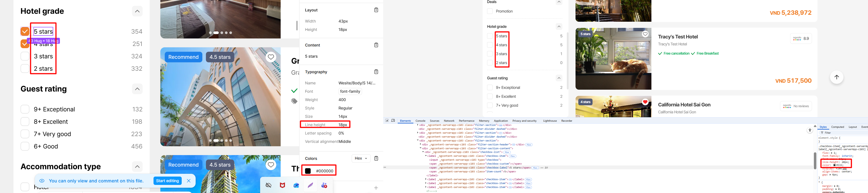Open the Computed styles tab

[837, 127]
